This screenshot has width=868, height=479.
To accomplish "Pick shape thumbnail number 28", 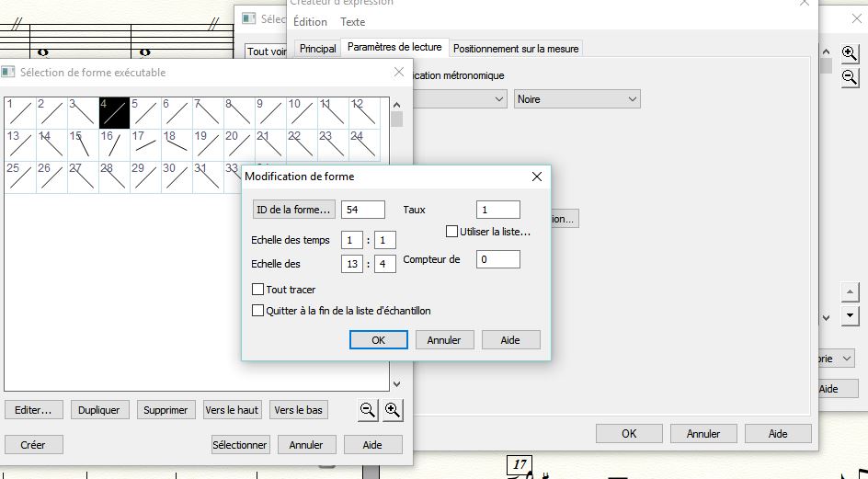I will point(114,177).
